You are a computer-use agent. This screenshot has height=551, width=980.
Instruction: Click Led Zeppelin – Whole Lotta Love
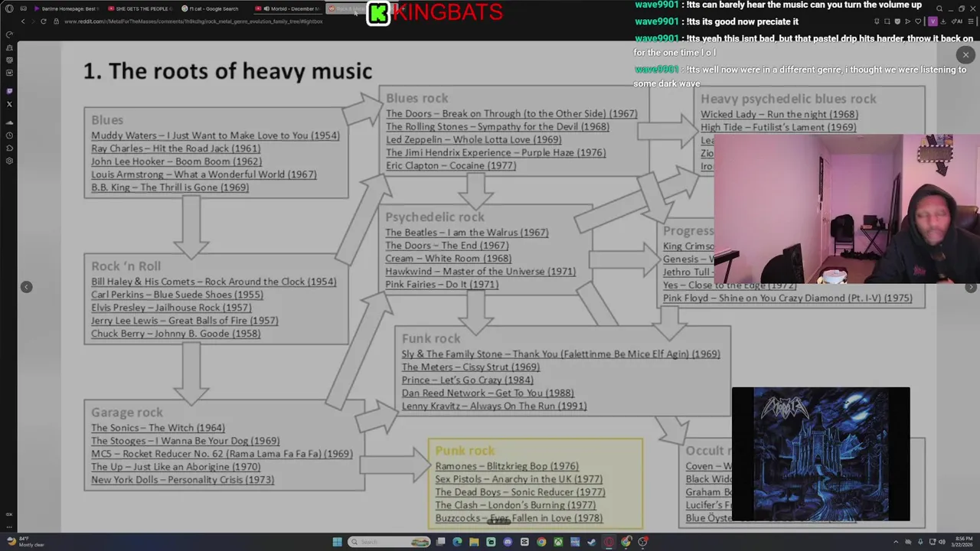473,139
